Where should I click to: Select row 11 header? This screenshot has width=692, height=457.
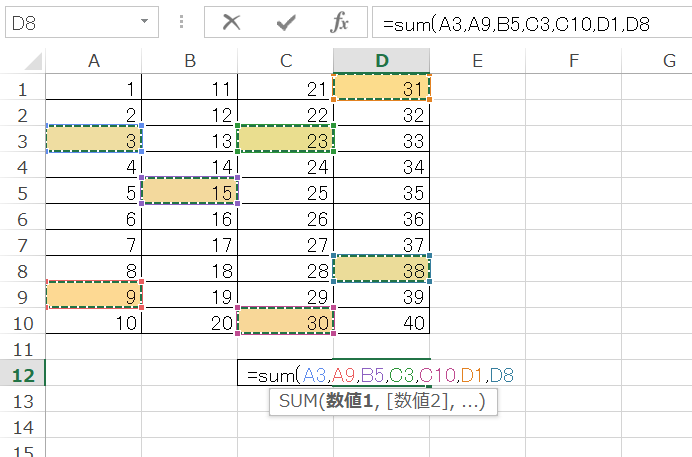tap(23, 347)
